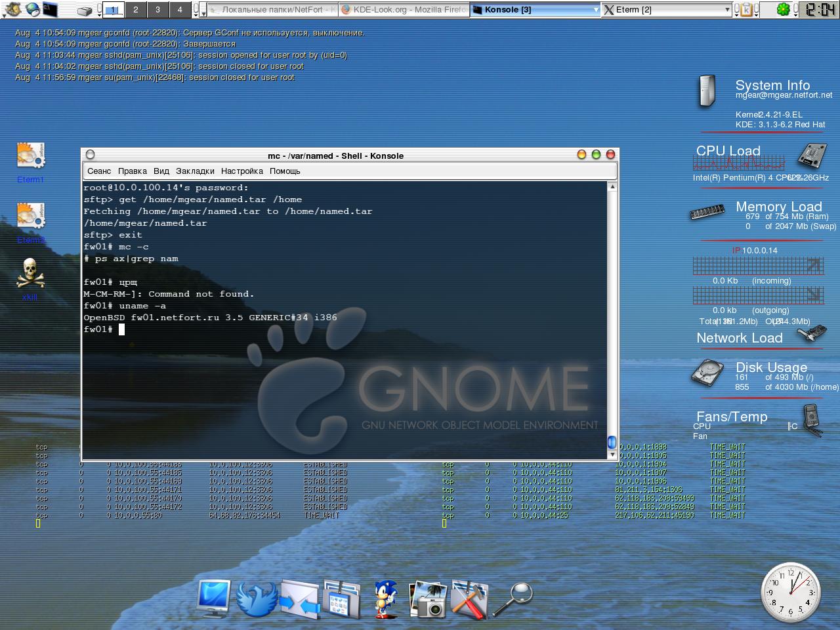Activate the Локальные папки/NetFort taskbar entry
This screenshot has width=840, height=630.
(x=273, y=9)
